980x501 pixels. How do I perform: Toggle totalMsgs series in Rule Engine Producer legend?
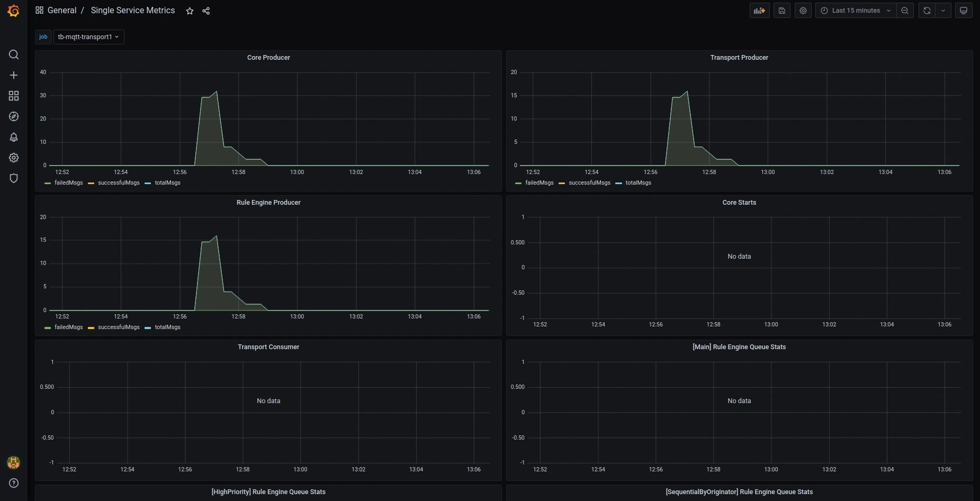click(167, 327)
